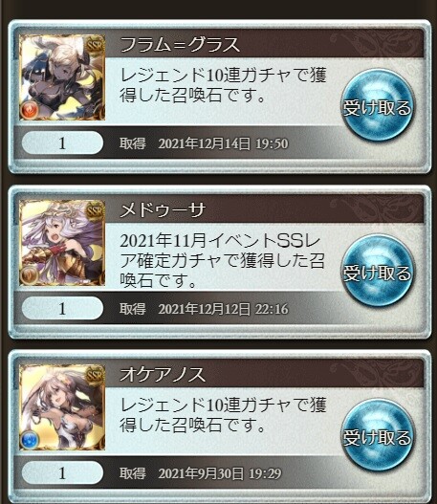Click the SSR badge on オケアノス portrait

[95, 375]
